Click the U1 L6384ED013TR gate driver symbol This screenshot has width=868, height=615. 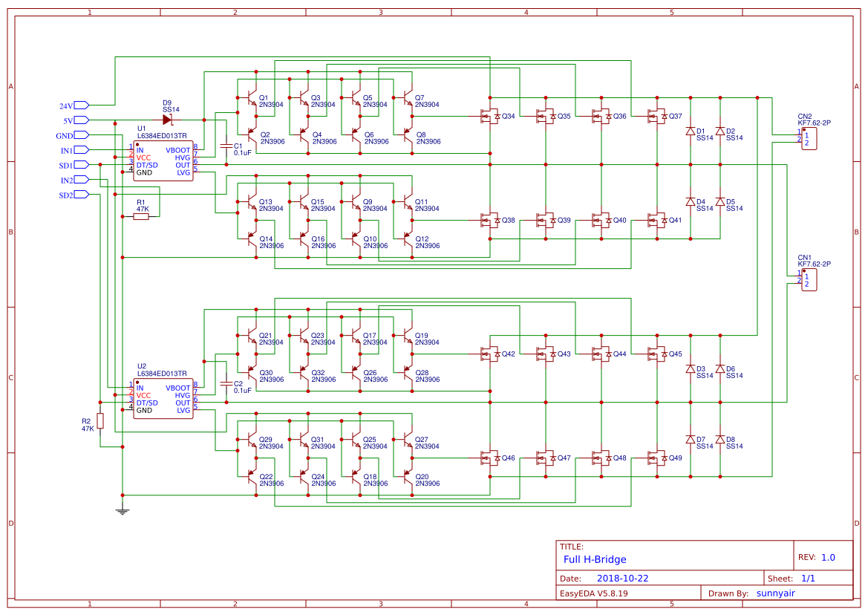(x=162, y=160)
